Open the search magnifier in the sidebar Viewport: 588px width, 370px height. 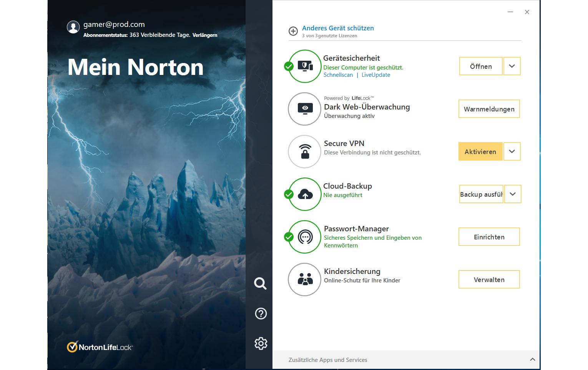(x=261, y=284)
